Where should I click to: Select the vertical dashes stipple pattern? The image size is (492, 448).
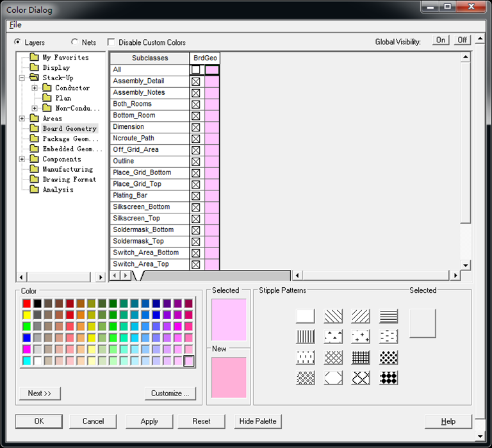pos(306,357)
